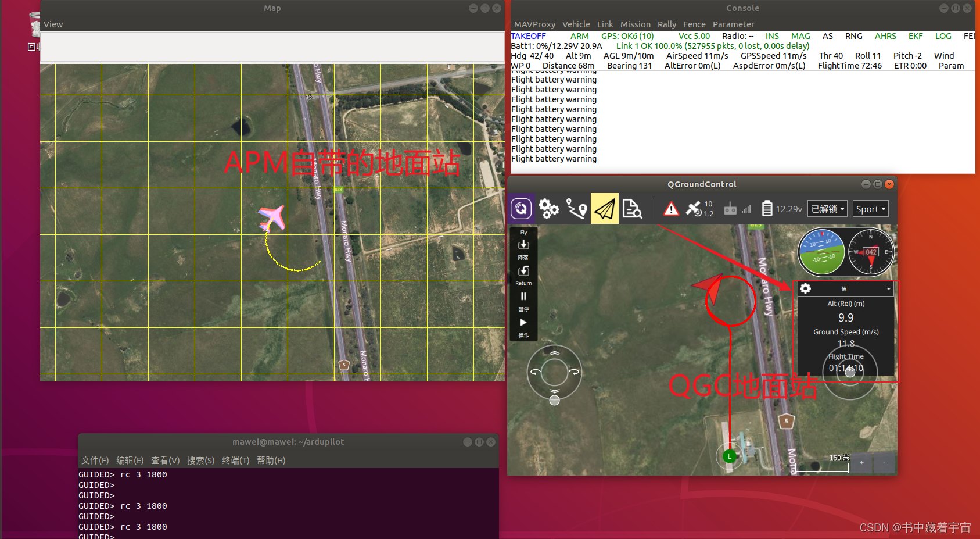Screen dimensions: 980x539
Task: Maximize the QGroundControl window
Action: (877, 184)
